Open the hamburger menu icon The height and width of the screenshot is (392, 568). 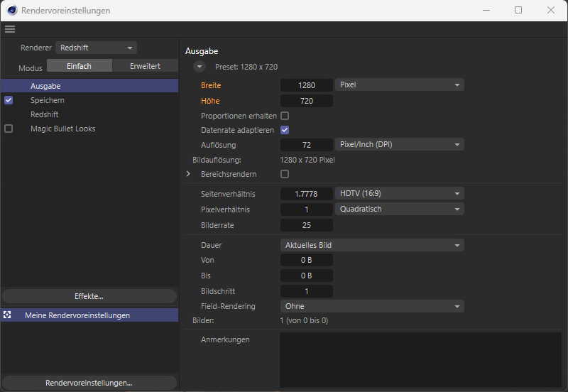[9, 29]
